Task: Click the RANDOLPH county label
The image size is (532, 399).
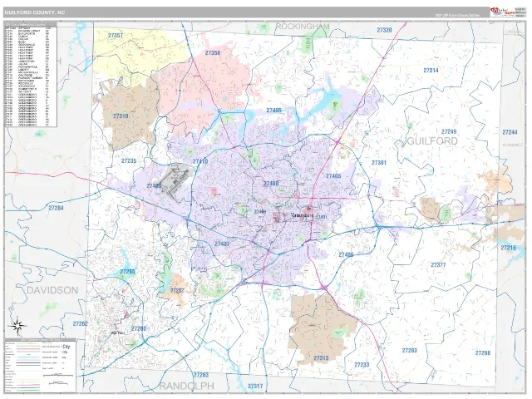Action: [x=186, y=386]
